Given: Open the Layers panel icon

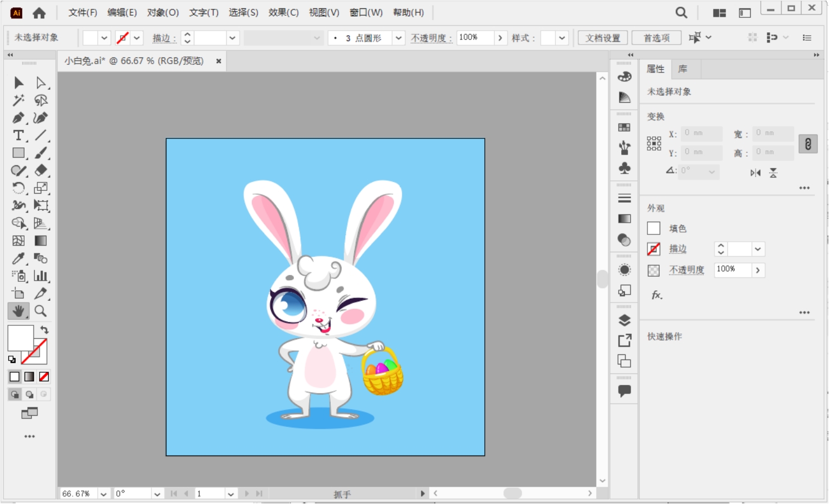Looking at the screenshot, I should click(x=625, y=320).
